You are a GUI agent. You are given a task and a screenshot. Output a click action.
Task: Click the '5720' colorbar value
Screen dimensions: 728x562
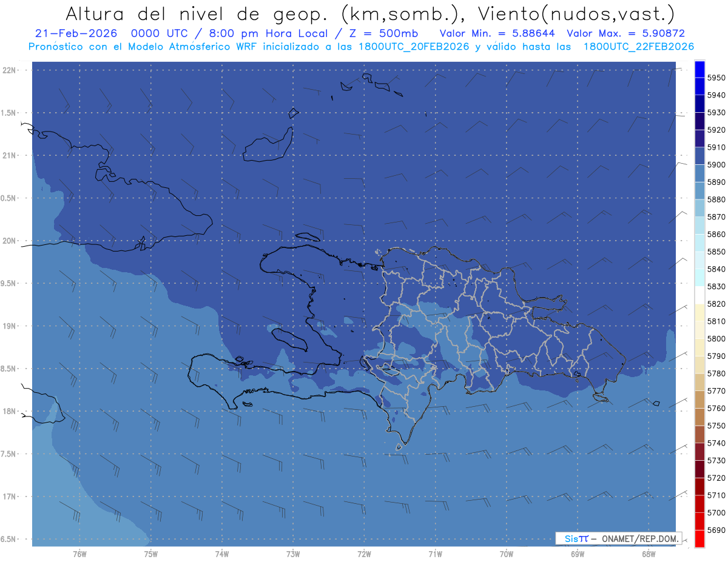coord(716,478)
